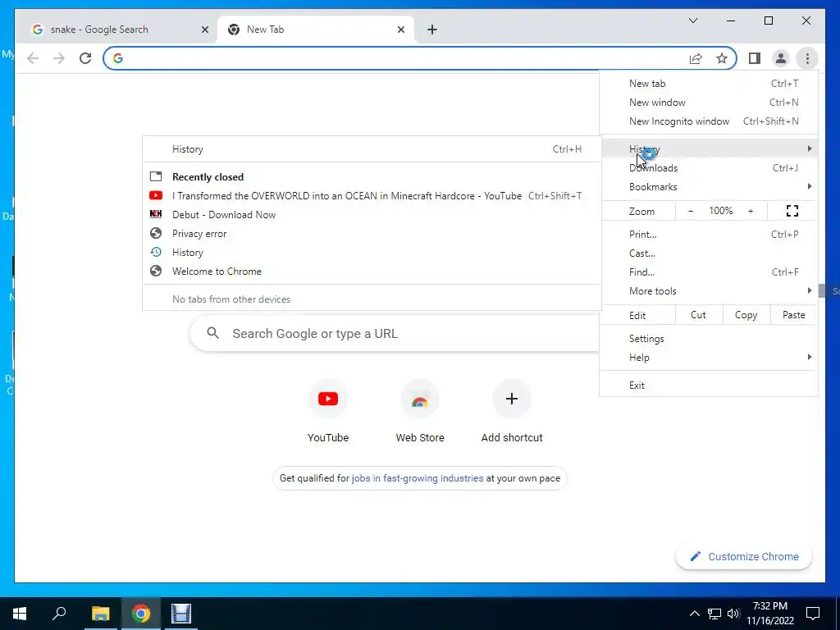
Task: Reopen the closed History page entry
Action: (372, 253)
